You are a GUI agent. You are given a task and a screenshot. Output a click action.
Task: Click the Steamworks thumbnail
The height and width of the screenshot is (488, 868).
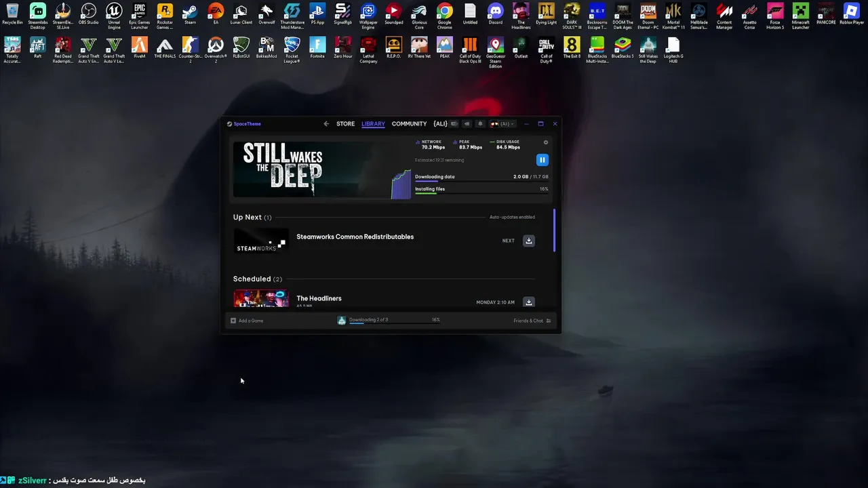point(261,241)
